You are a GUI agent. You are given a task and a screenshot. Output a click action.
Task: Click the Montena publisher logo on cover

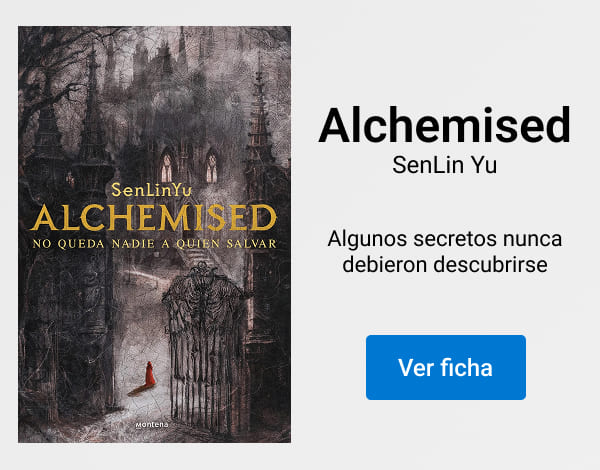(x=152, y=425)
